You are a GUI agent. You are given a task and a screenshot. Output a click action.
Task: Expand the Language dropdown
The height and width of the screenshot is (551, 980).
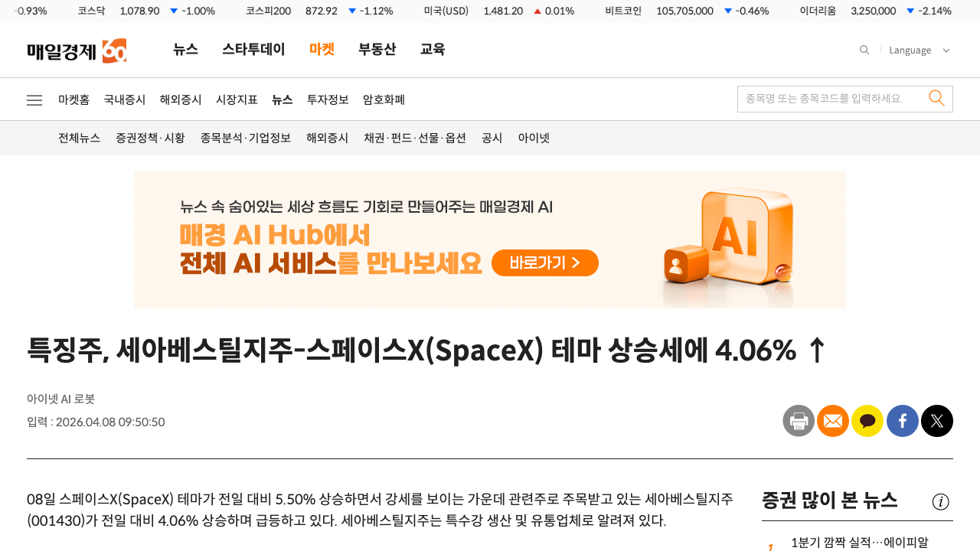(x=920, y=50)
